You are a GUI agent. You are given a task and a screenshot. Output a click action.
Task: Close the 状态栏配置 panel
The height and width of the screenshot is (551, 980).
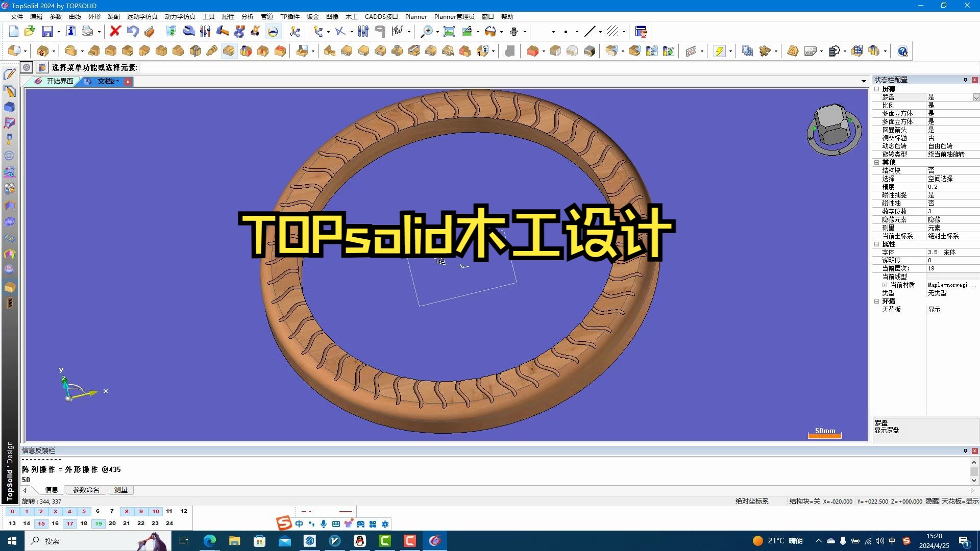coord(974,80)
